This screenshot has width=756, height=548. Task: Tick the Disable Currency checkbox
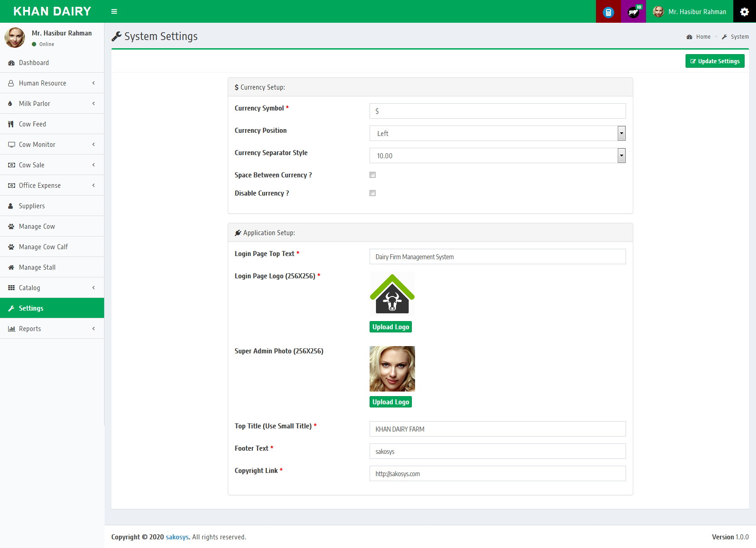point(372,193)
